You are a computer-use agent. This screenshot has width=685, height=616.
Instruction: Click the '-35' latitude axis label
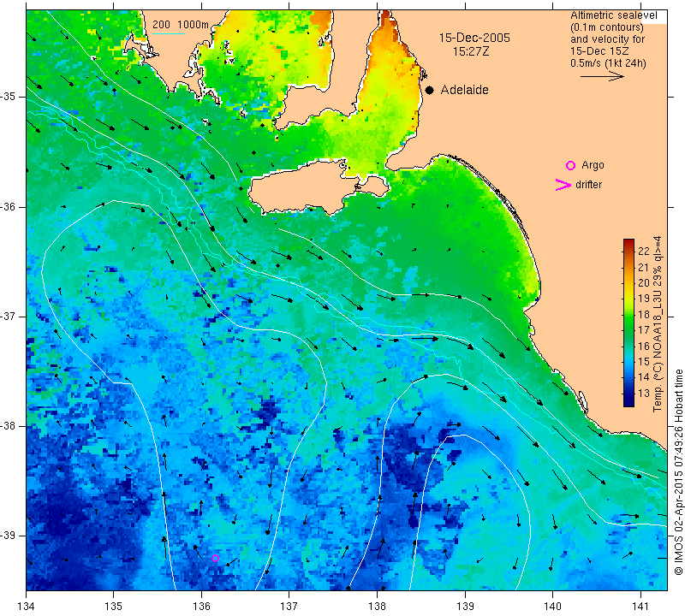[9, 97]
